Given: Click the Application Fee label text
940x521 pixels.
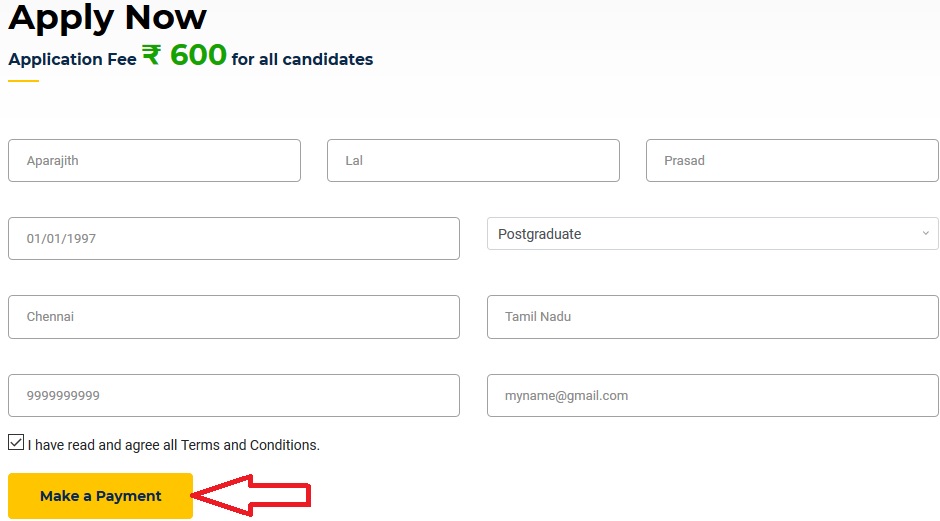Looking at the screenshot, I should tap(73, 59).
